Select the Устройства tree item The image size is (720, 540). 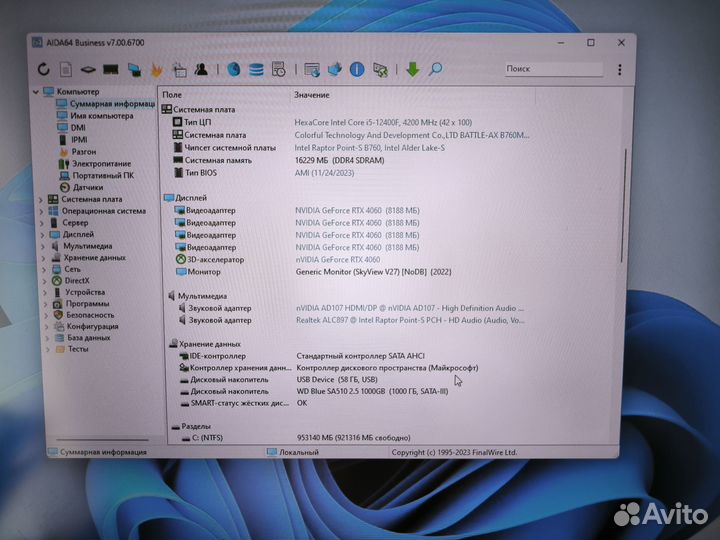click(x=79, y=292)
